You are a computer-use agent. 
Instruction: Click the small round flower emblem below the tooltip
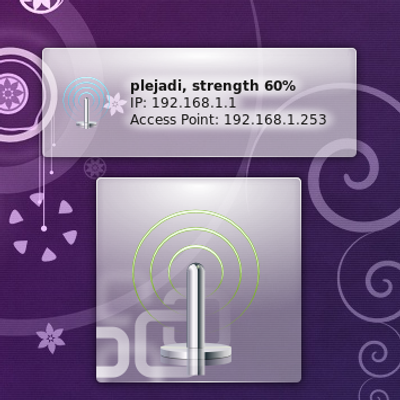94,167
